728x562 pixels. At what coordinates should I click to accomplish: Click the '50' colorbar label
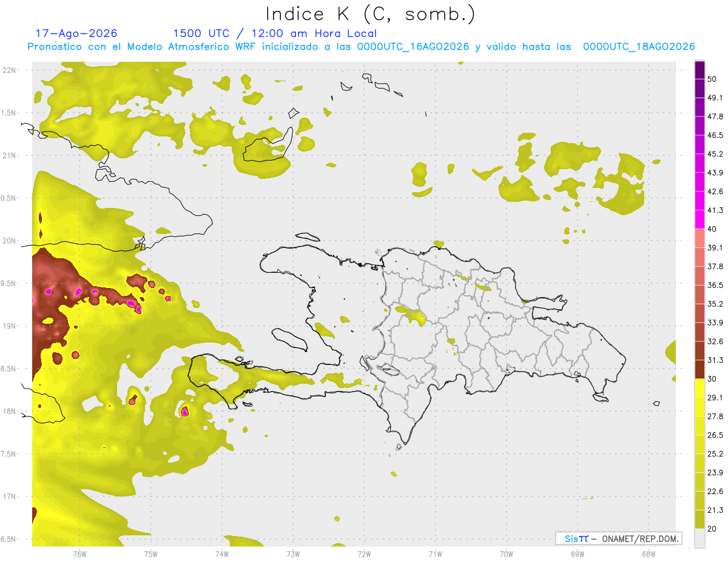[x=712, y=79]
